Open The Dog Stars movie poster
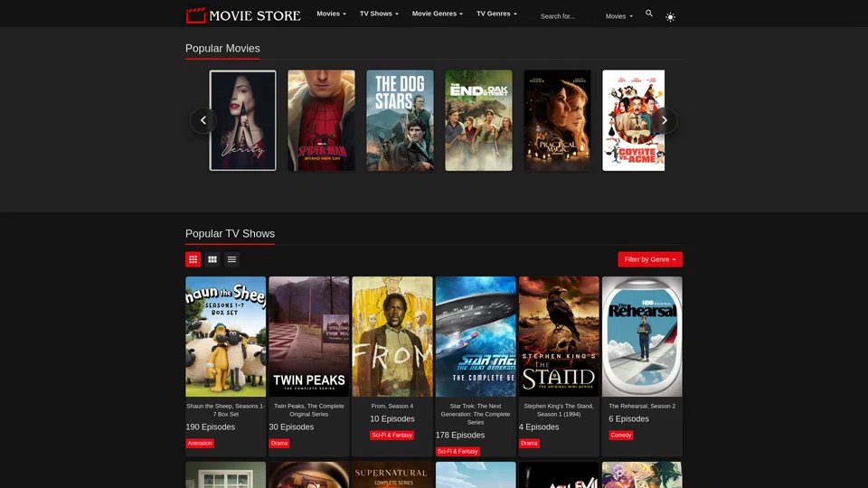Image resolution: width=868 pixels, height=488 pixels. coord(400,120)
